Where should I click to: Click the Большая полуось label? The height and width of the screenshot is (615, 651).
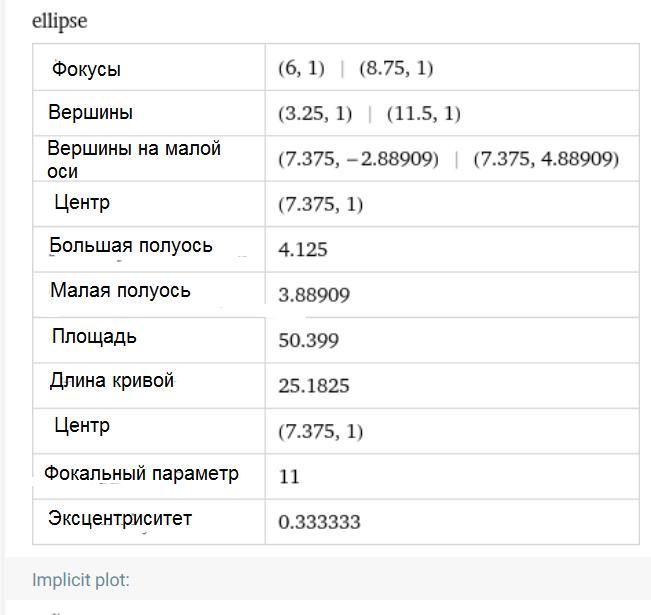[131, 245]
